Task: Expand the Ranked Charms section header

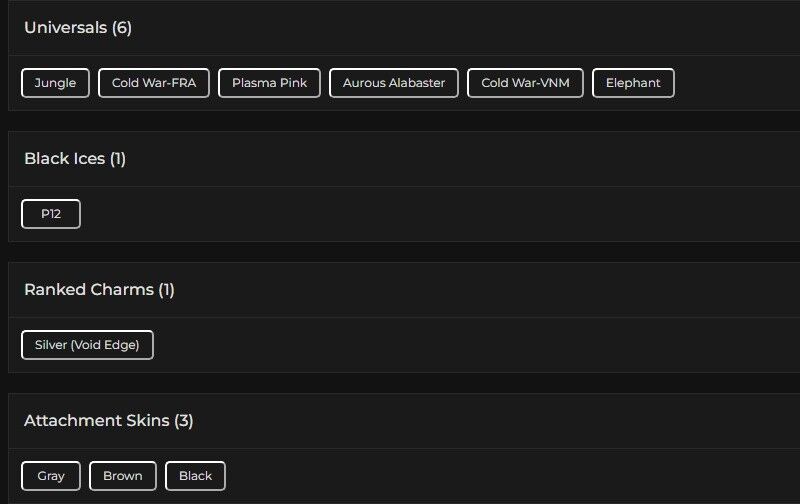Action: (88, 290)
